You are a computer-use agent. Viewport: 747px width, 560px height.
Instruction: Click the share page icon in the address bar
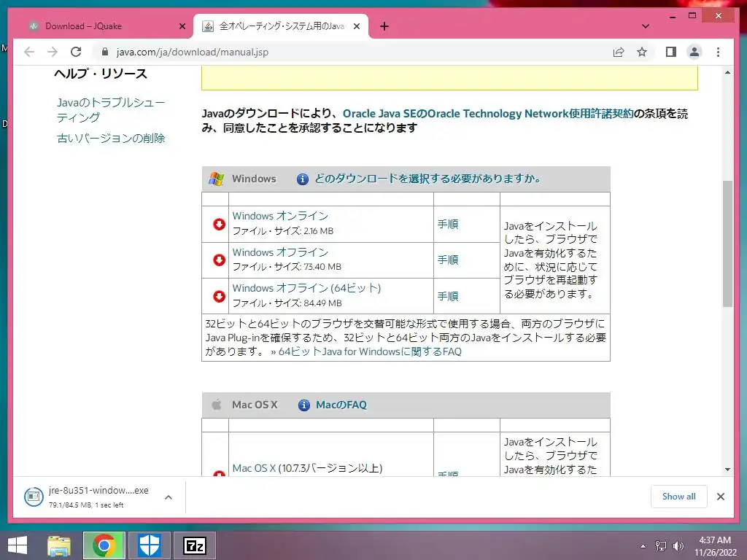[619, 52]
